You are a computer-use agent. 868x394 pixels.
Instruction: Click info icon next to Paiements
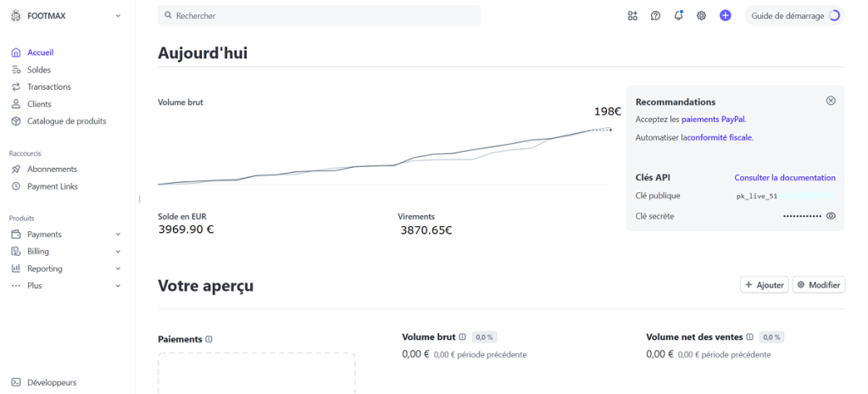(209, 339)
